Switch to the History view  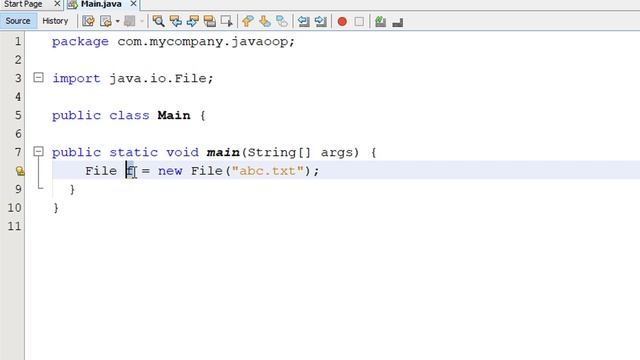tap(55, 21)
